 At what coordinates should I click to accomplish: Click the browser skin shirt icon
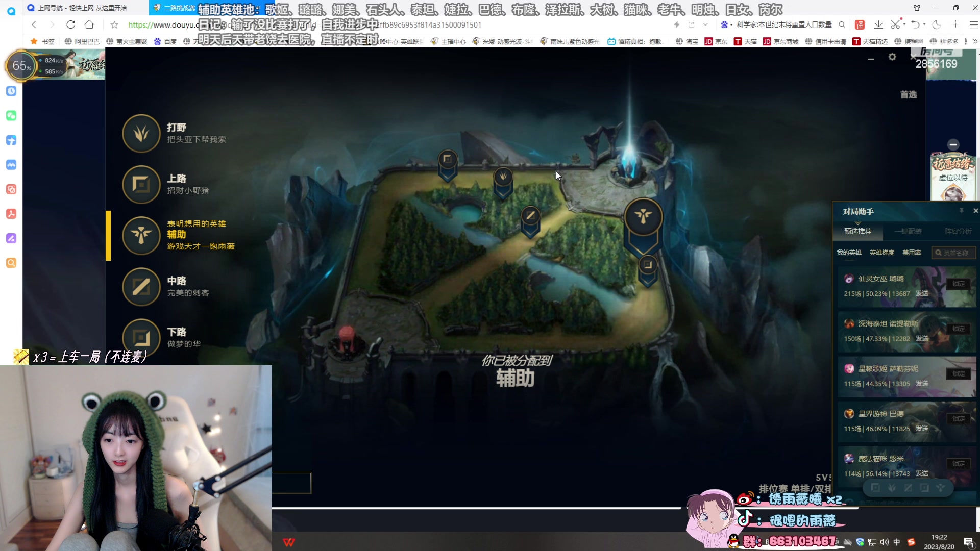pos(917,8)
